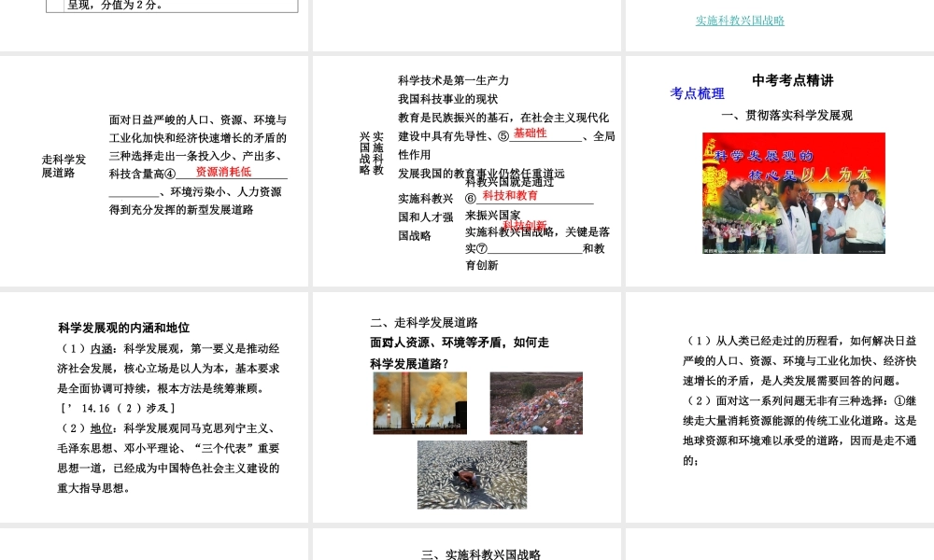Click the bold question 面对人资源、环境等矛盾

coord(460,353)
